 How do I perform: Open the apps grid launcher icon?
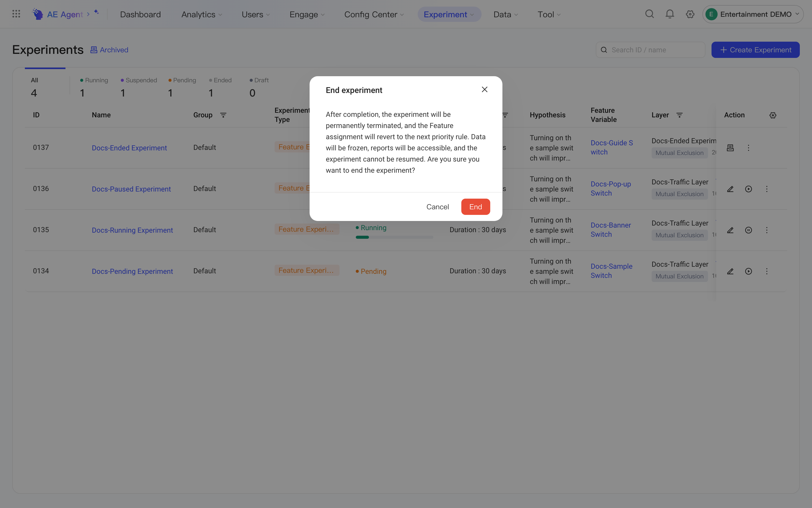point(16,14)
